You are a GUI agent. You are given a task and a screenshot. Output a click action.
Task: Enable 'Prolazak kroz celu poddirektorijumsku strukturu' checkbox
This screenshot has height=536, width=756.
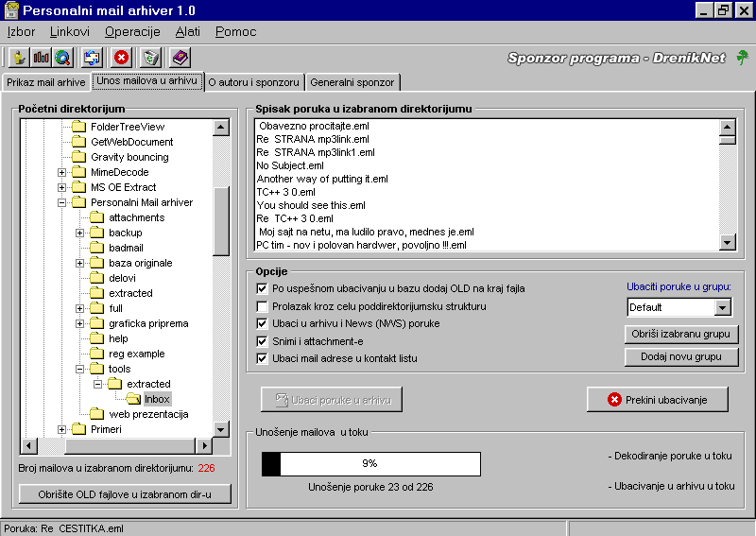pyautogui.click(x=263, y=306)
